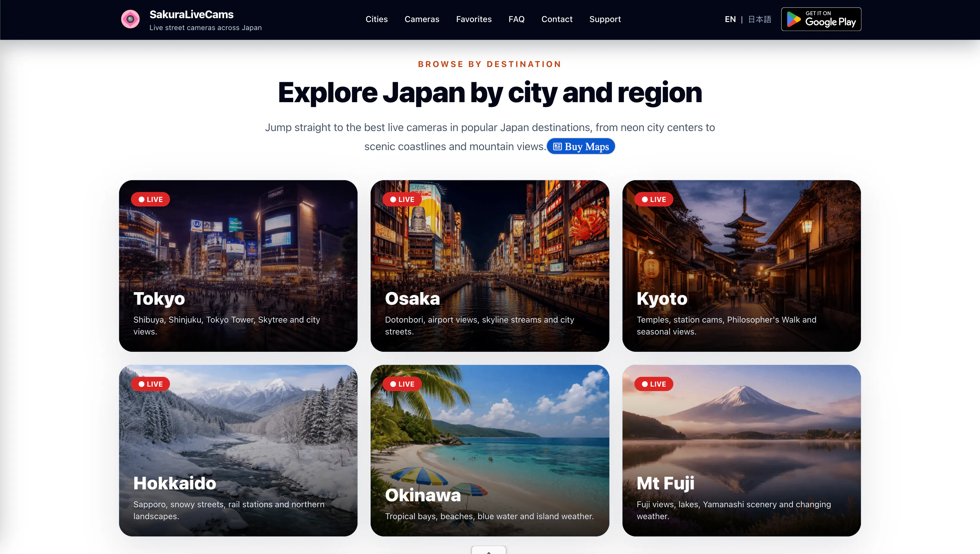Click the SakuraLiveCams pink camera logo
The image size is (980, 554).
[x=130, y=19]
